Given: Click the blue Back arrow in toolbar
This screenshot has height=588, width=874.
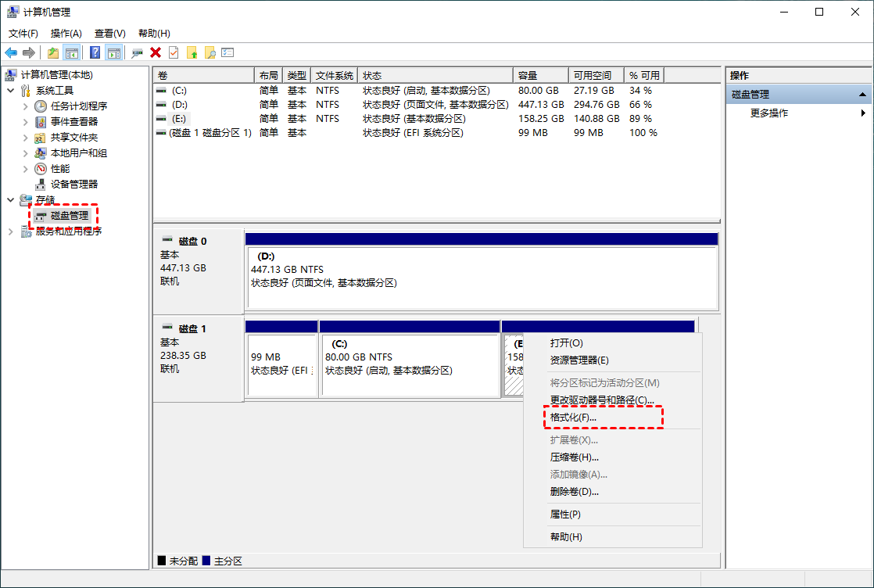Looking at the screenshot, I should 11,53.
